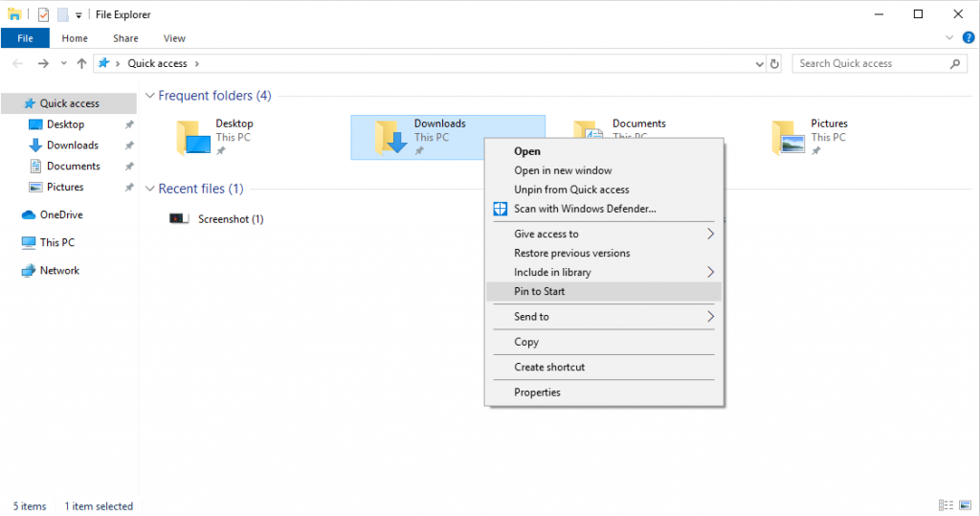Click the File Explorer title bar folder icon
980x516 pixels.
[x=14, y=13]
